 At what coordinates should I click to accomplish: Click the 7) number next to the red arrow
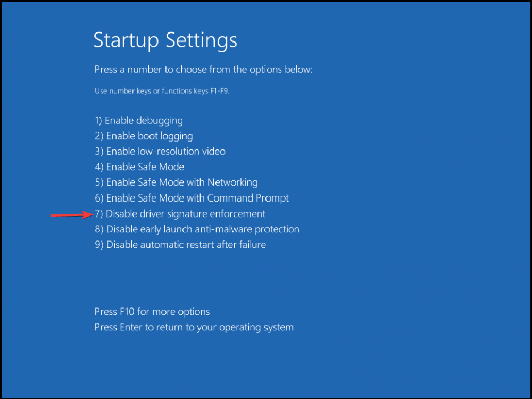point(99,214)
